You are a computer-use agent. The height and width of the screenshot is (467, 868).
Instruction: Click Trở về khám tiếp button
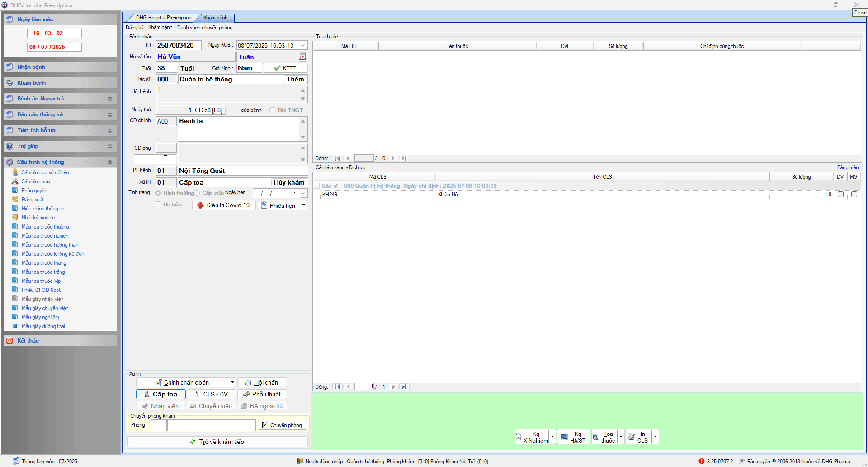point(217,442)
